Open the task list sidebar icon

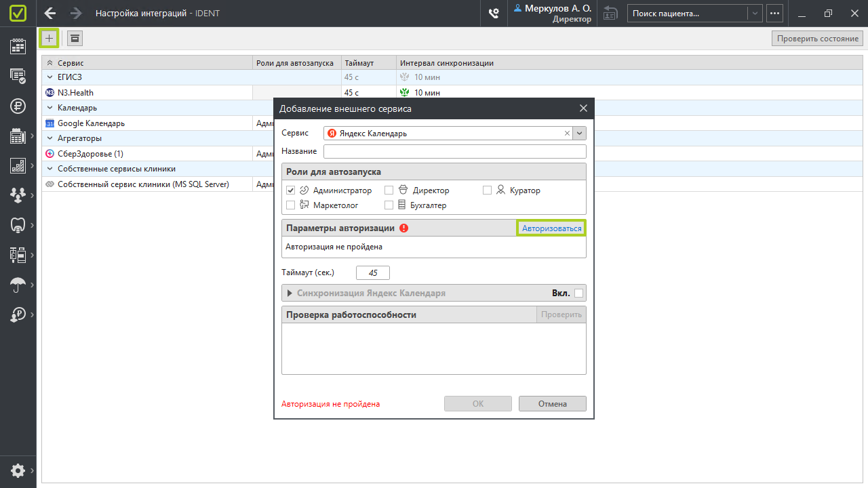pos(18,76)
